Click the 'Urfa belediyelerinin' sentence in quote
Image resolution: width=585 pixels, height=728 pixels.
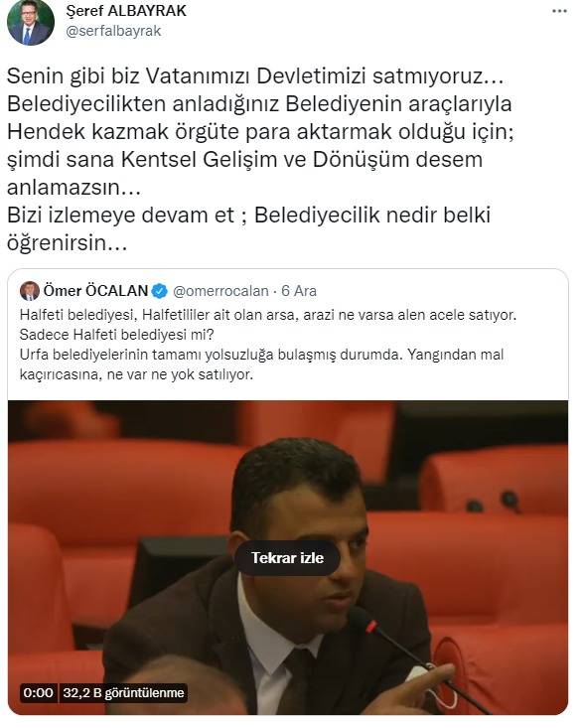[x=261, y=364]
